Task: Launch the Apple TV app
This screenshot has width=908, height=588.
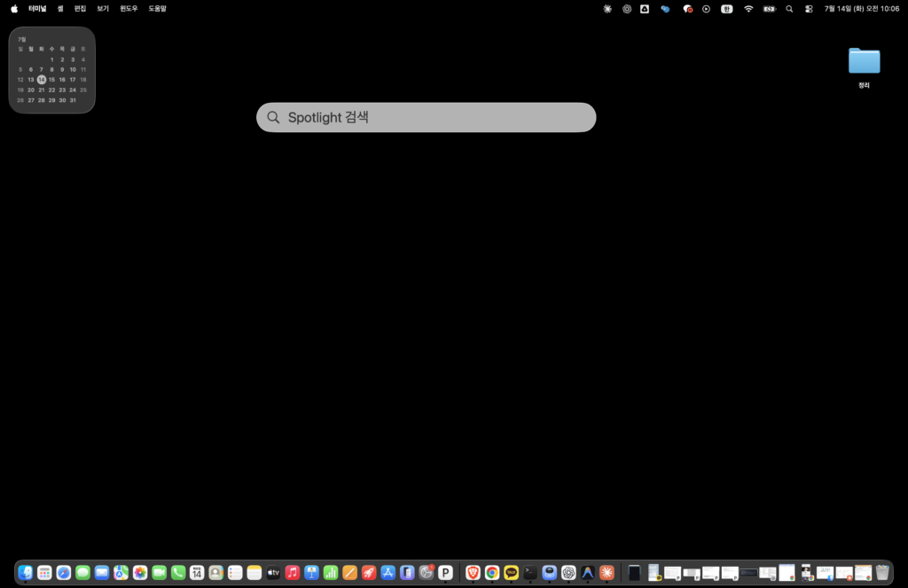Action: 273,572
